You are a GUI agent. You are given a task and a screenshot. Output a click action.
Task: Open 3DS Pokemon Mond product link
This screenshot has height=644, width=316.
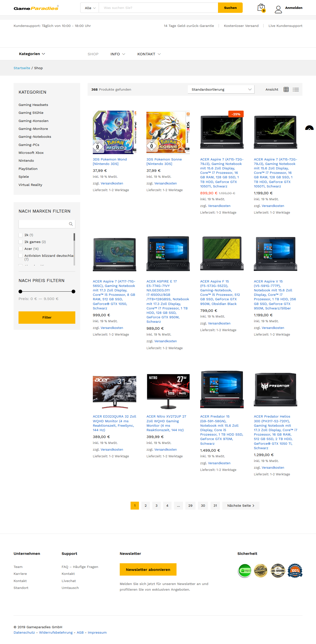click(110, 161)
